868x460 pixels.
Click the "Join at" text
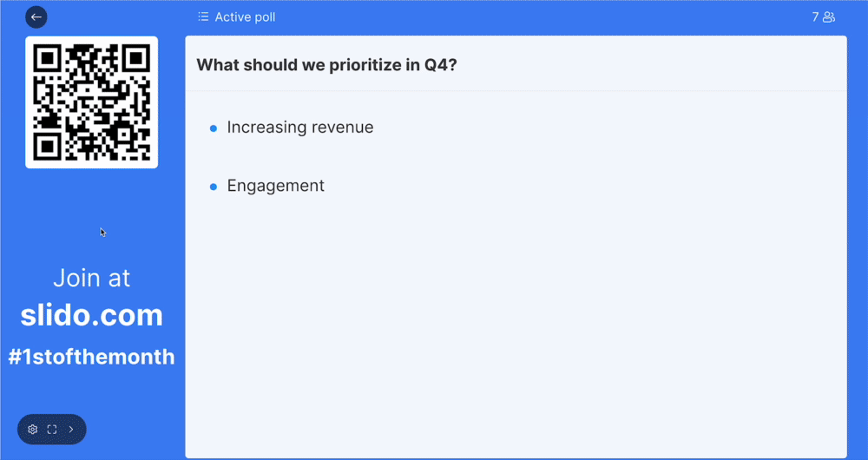91,278
